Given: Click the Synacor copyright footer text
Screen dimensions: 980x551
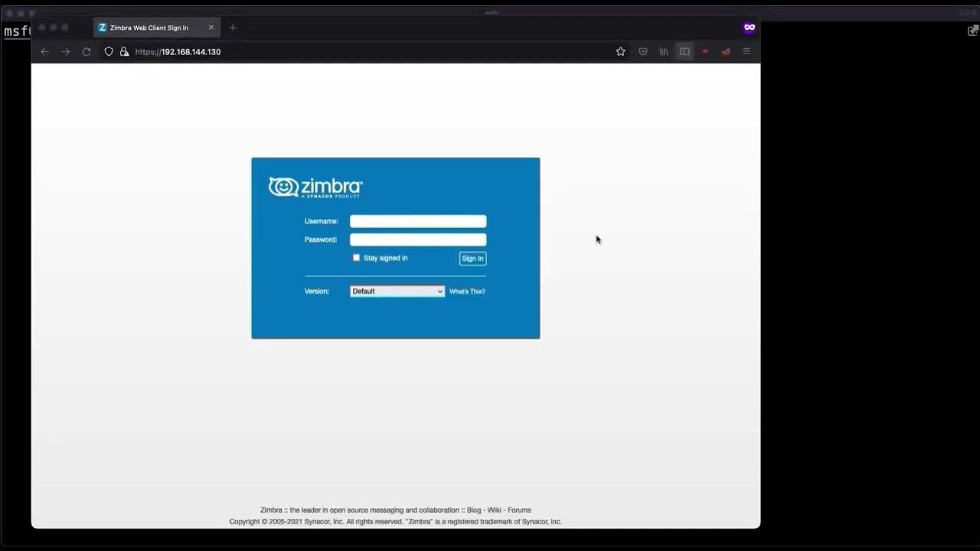Looking at the screenshot, I should click(396, 522).
